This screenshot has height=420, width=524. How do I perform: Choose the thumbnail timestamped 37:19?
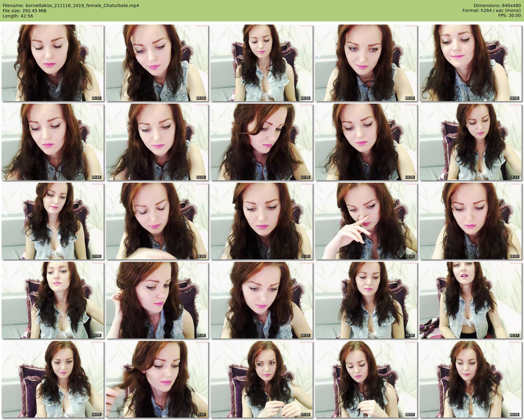click(x=262, y=379)
